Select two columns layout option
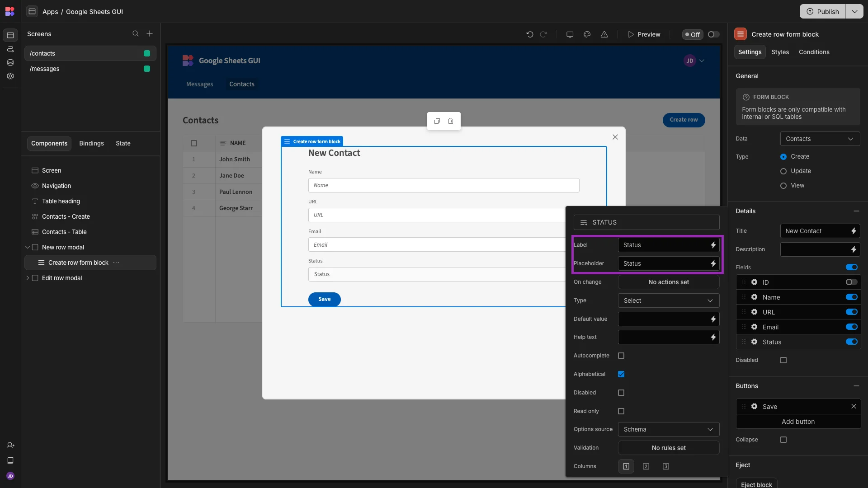The image size is (868, 488). pyautogui.click(x=646, y=466)
